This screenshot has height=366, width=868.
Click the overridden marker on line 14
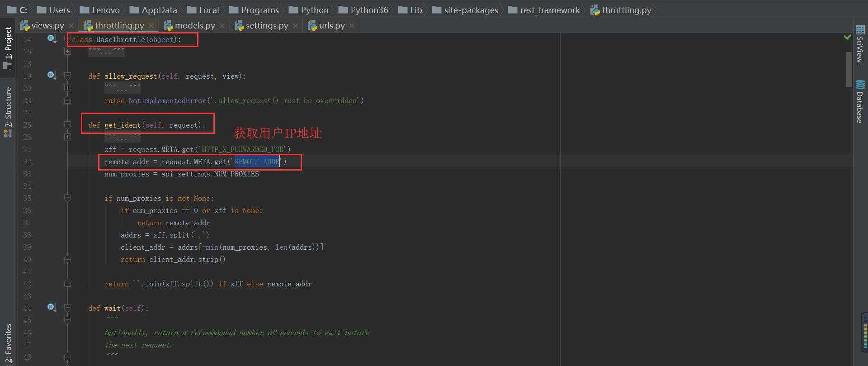(x=52, y=39)
